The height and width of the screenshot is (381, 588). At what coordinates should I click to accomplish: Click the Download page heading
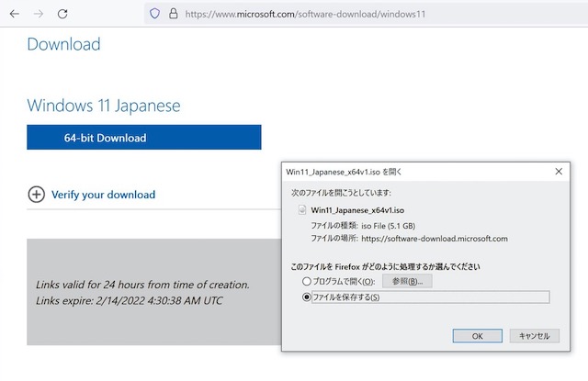point(63,44)
